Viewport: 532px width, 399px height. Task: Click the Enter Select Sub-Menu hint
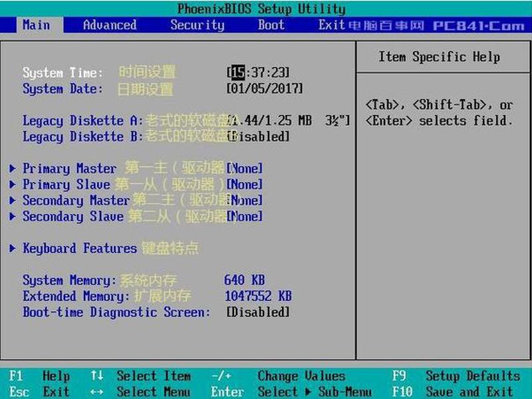click(292, 392)
